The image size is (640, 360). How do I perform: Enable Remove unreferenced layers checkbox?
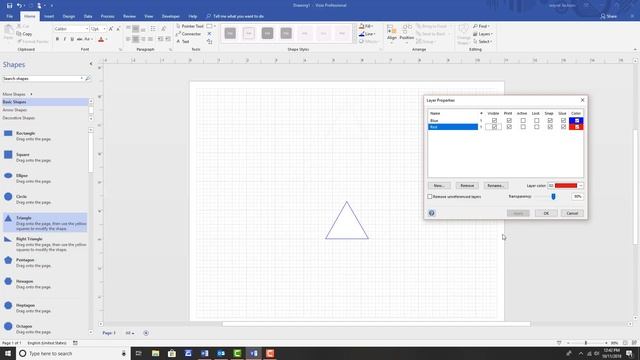point(430,197)
